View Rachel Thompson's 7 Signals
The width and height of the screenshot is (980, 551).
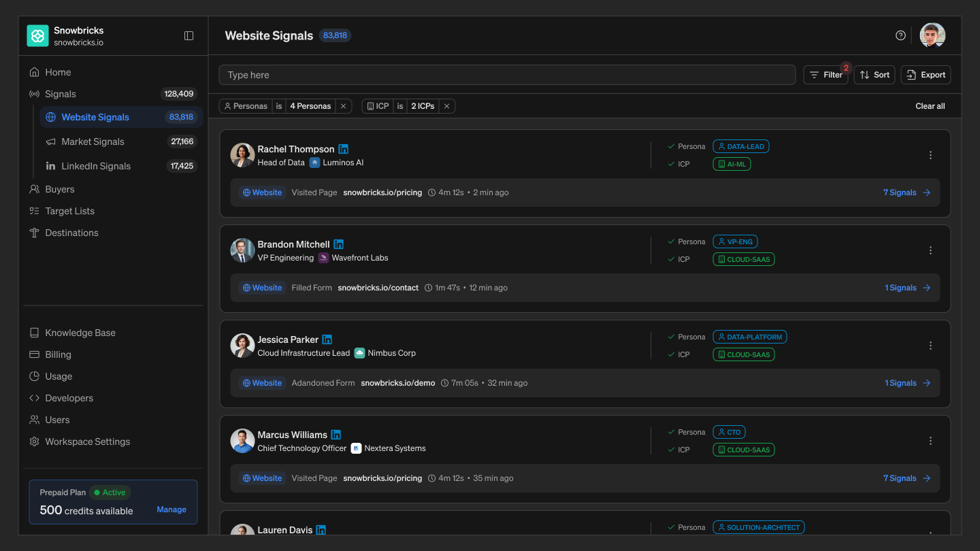pyautogui.click(x=907, y=193)
